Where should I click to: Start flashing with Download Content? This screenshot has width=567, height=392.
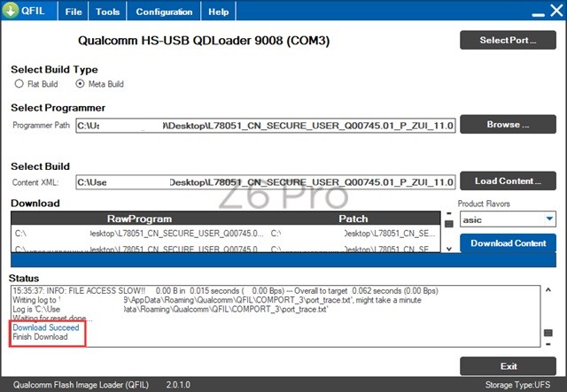[508, 243]
